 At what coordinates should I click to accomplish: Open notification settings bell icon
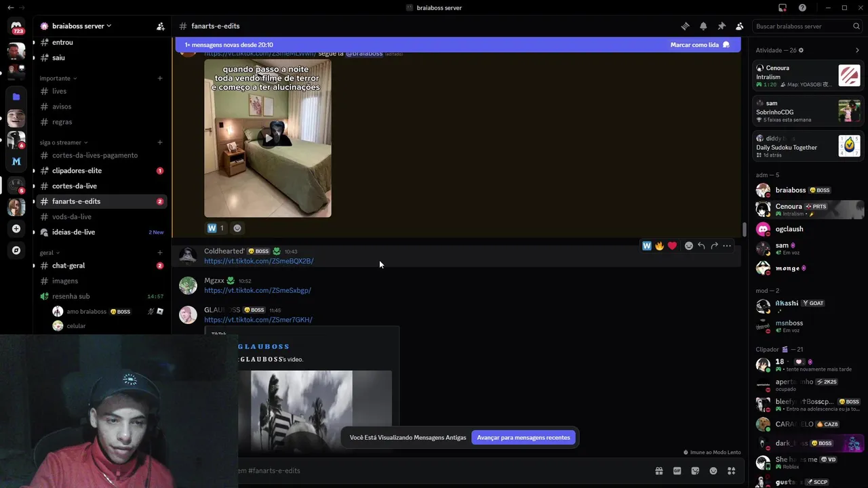703,26
